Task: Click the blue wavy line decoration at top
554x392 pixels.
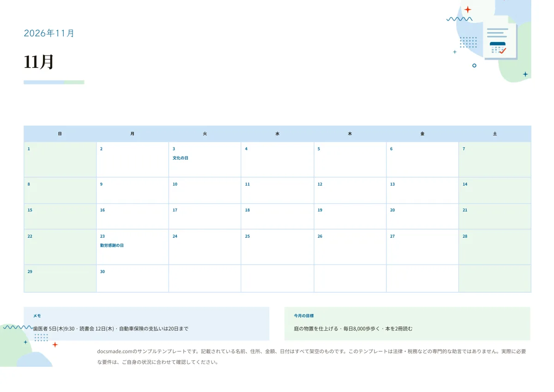Action: (459, 19)
